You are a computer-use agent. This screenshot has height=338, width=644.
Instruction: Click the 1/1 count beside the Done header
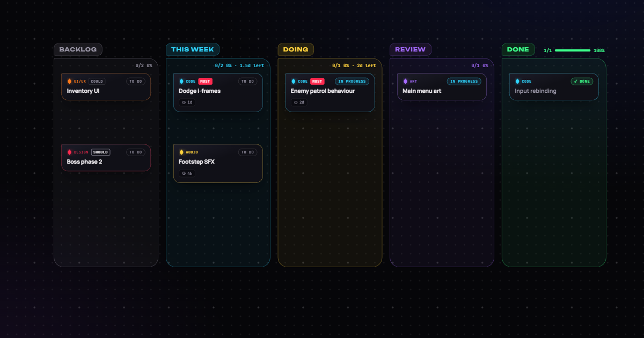tap(548, 50)
